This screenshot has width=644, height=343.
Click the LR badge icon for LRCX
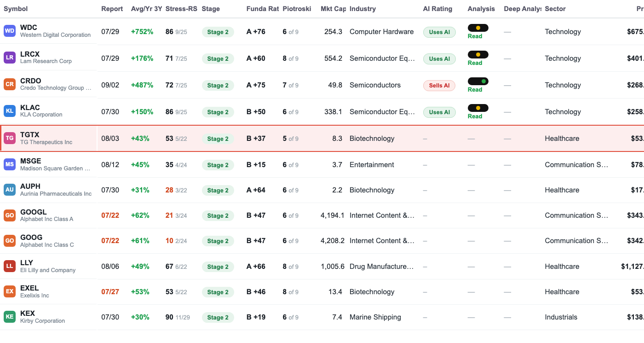9,58
